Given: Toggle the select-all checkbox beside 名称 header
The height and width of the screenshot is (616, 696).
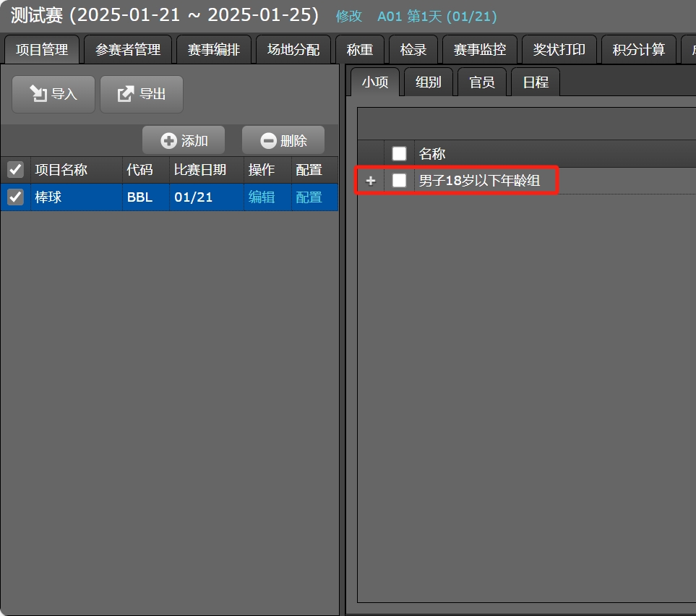Looking at the screenshot, I should (399, 153).
